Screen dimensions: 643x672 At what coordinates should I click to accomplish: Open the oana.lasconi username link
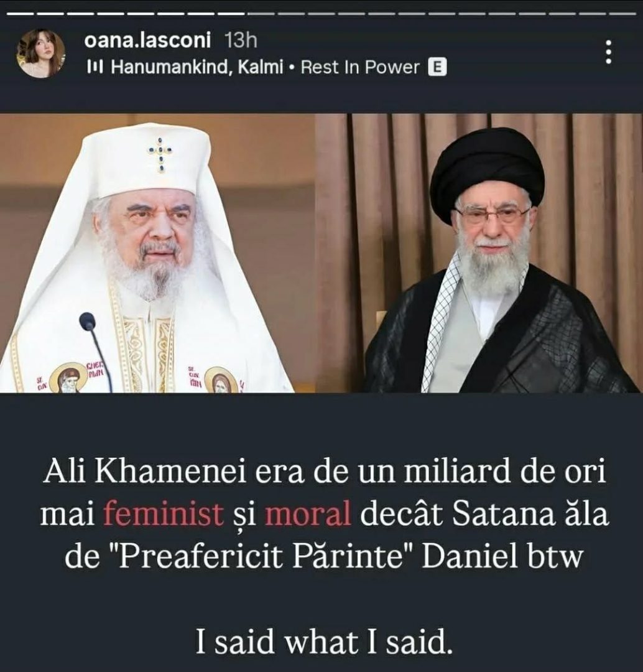point(147,40)
